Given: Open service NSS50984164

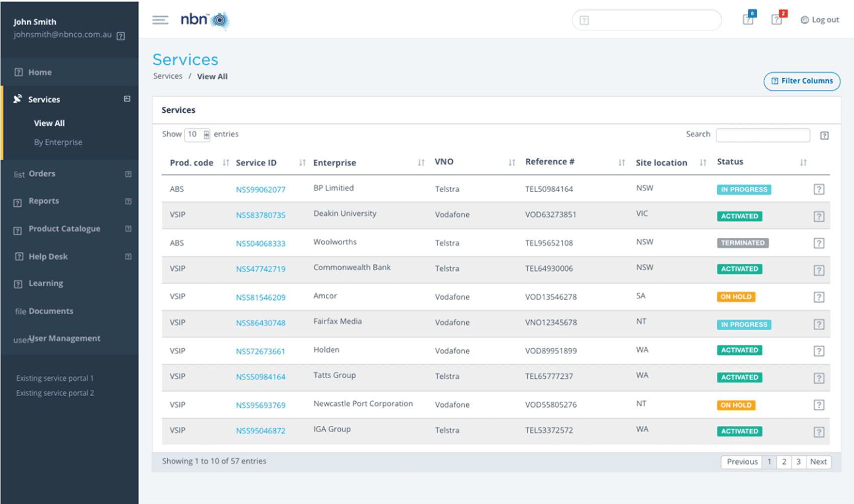Looking at the screenshot, I should pos(261,377).
